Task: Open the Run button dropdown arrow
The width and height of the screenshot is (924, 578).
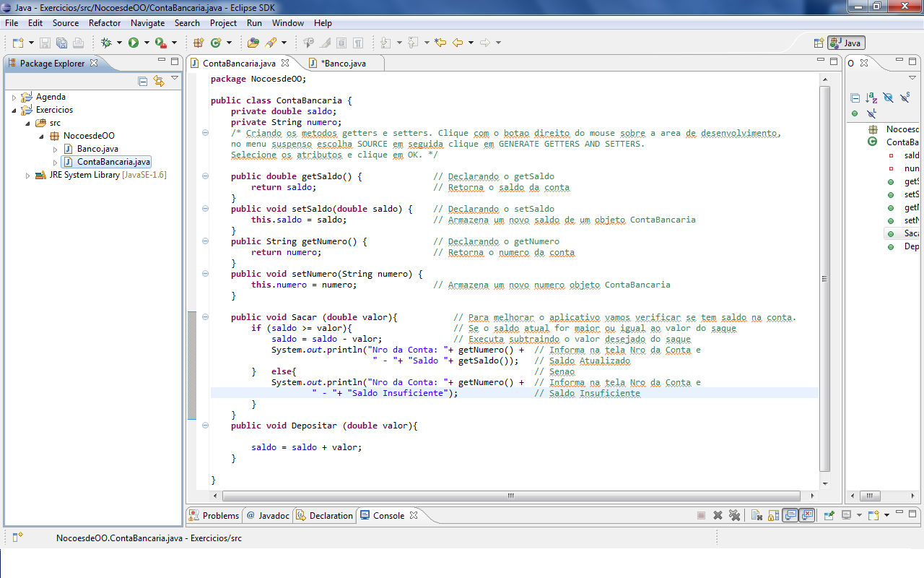Action: click(146, 42)
